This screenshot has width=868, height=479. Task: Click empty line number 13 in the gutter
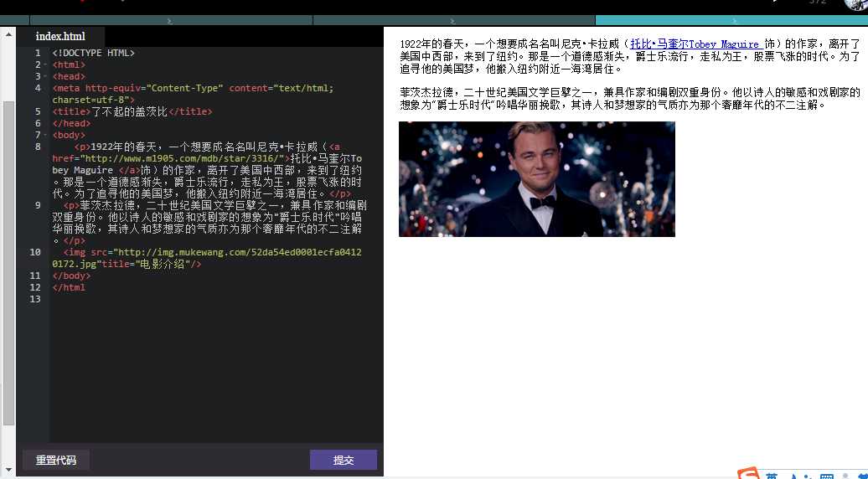click(x=35, y=299)
